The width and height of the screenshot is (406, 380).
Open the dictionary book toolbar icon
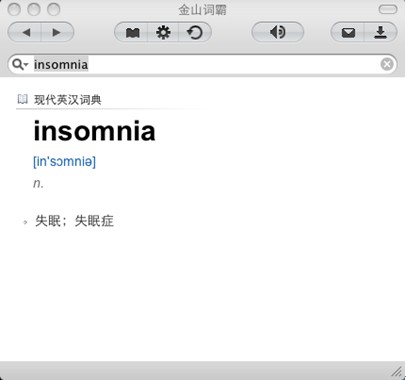(132, 32)
